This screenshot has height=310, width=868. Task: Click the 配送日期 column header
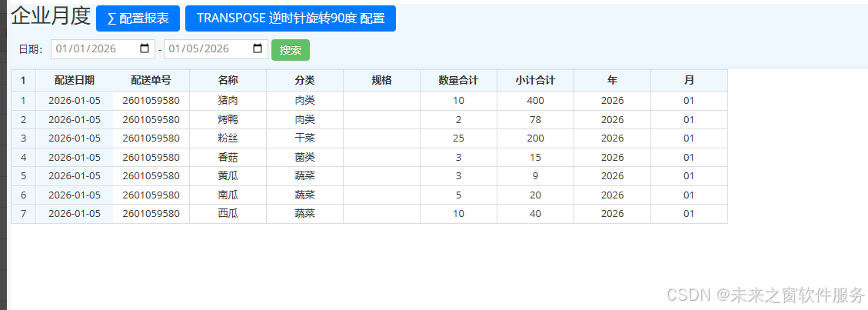[x=75, y=80]
